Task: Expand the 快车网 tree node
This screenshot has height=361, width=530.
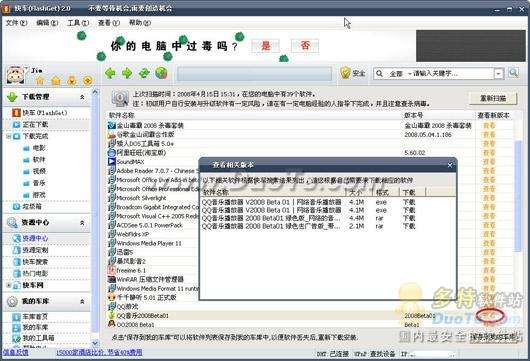Action: coord(9,285)
